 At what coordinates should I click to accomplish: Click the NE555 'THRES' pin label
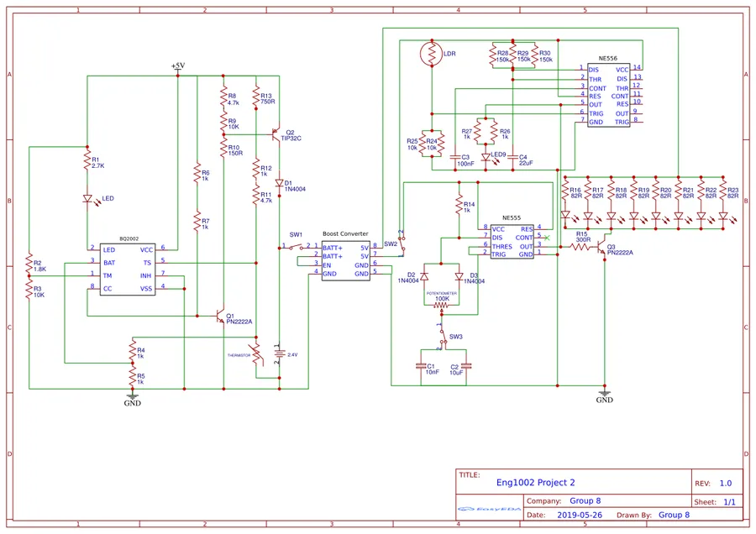click(x=502, y=246)
